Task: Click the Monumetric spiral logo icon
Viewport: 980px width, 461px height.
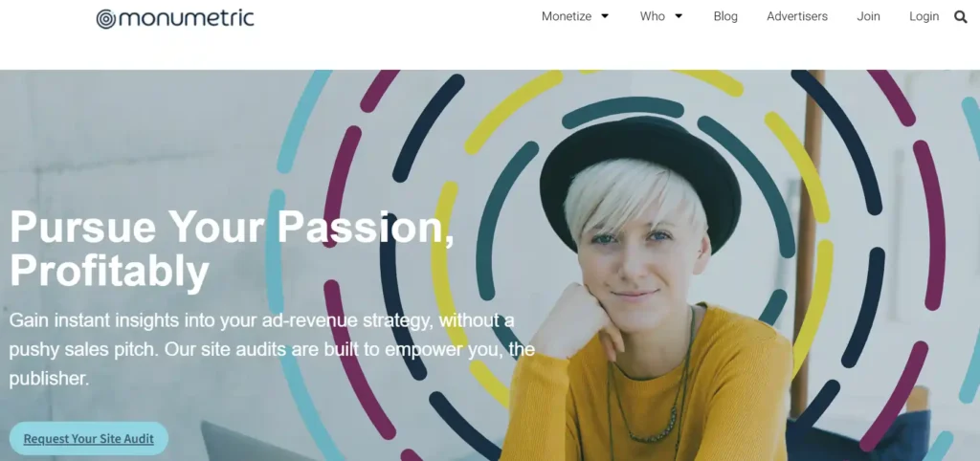Action: pos(106,19)
